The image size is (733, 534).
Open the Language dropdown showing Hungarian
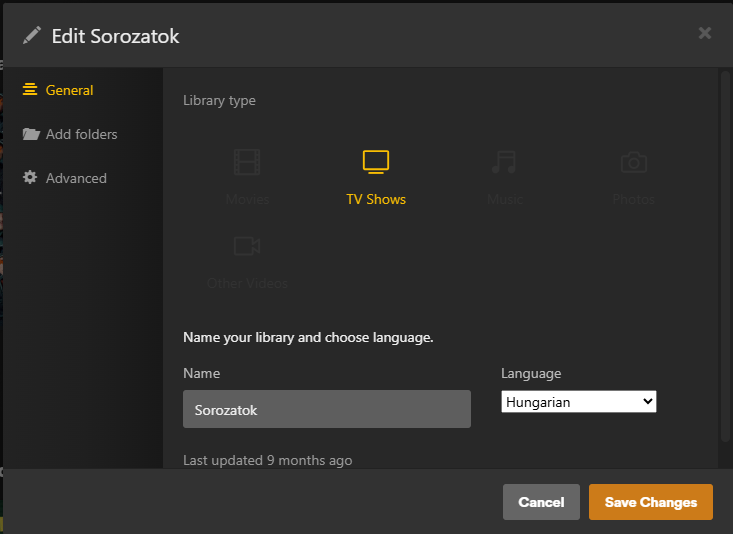[579, 402]
